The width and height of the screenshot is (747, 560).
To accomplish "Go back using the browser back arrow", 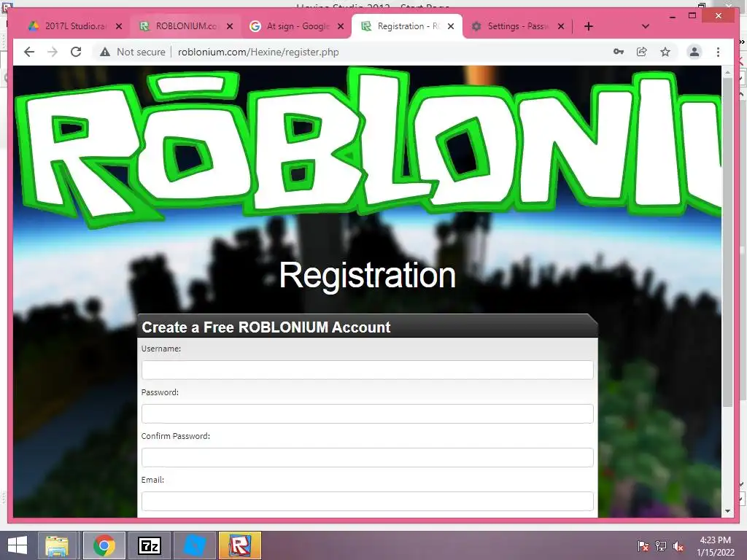I will pyautogui.click(x=29, y=52).
